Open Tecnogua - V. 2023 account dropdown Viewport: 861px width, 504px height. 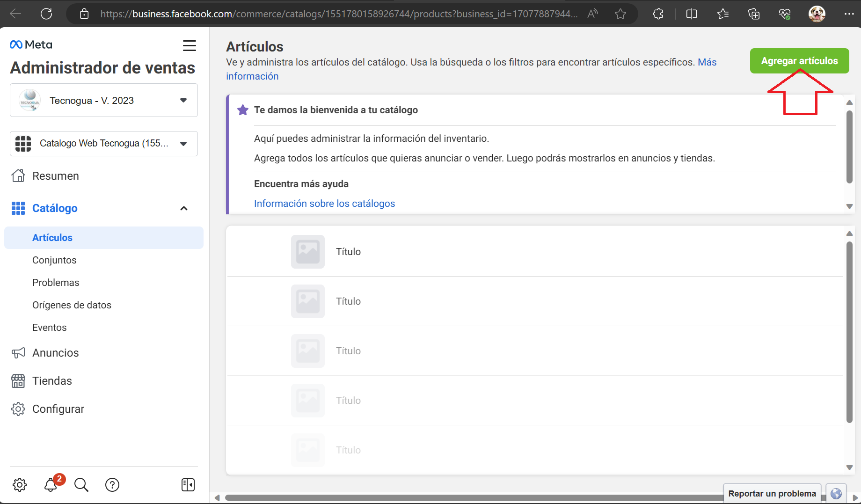104,100
